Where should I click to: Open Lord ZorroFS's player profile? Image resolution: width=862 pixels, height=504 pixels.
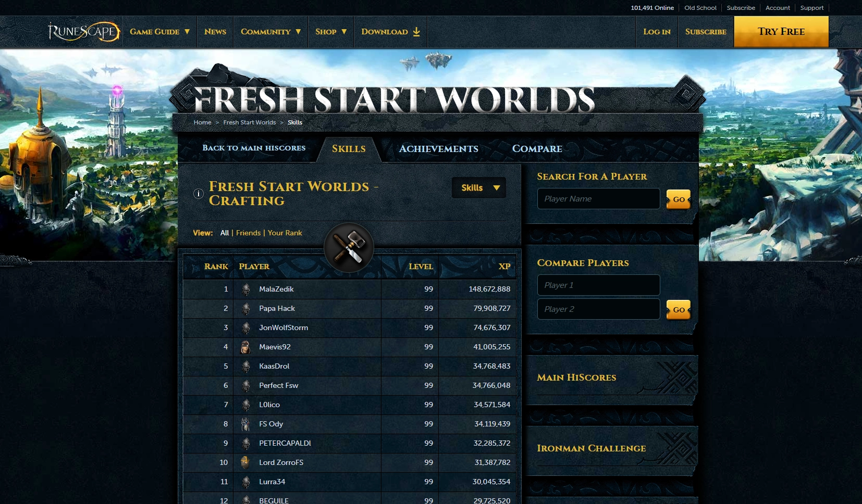(281, 463)
